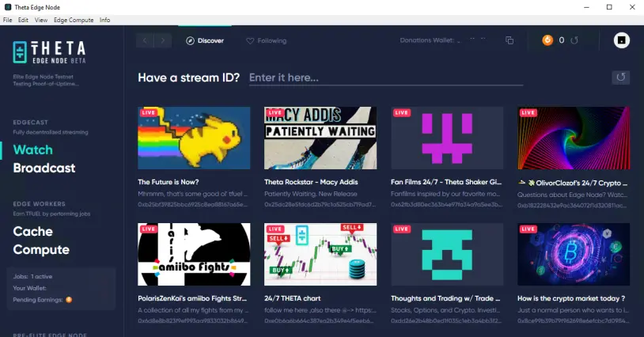
Task: Click the orange TFUEL coin icon
Action: tap(547, 40)
